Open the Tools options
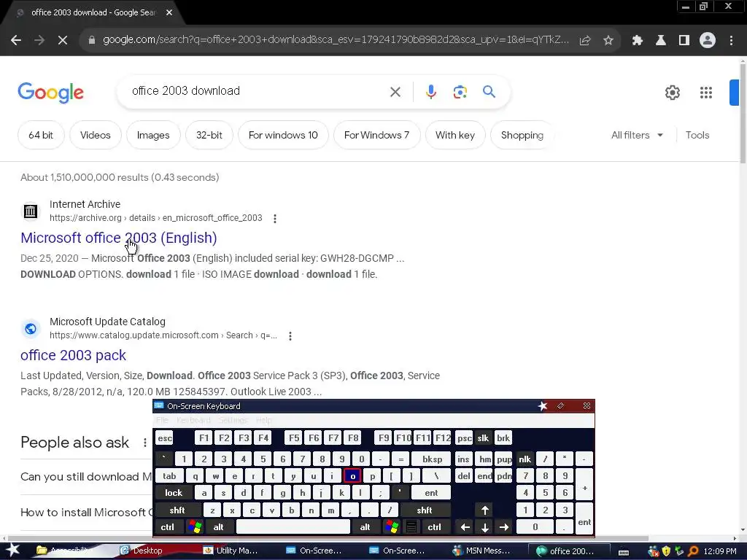The image size is (747, 560). 697,135
